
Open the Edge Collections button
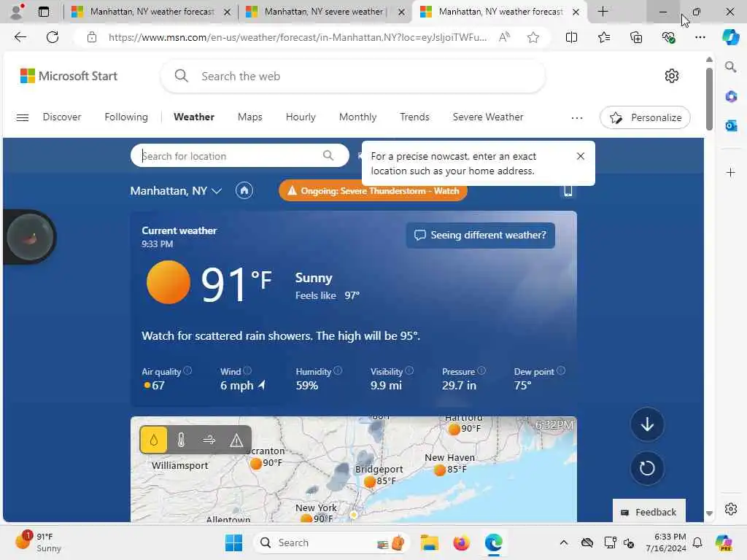(x=636, y=37)
